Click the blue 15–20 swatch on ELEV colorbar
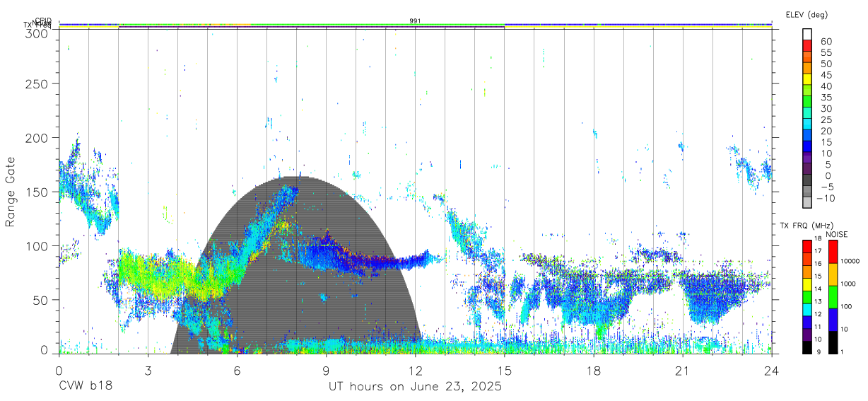This screenshot has width=868, height=401. pos(807,136)
